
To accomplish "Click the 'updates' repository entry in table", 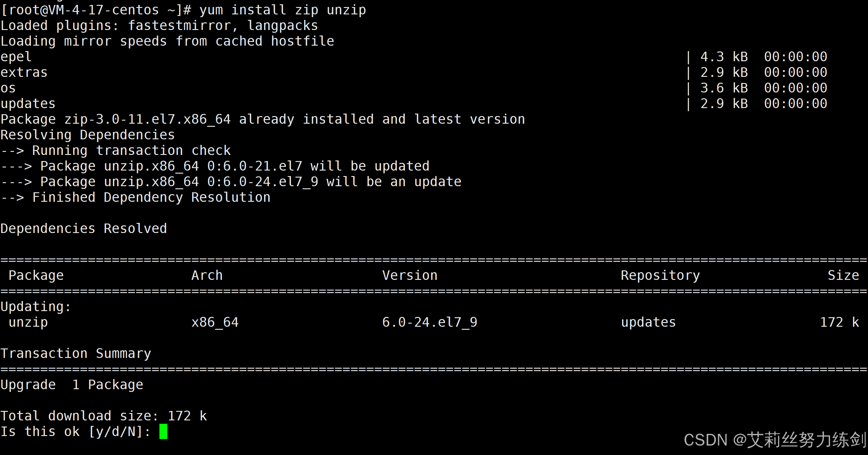I will coord(648,322).
